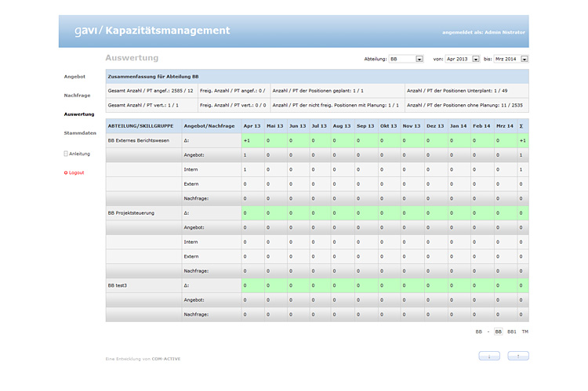
Task: Open the 'von' date dropdown showing Apr 2013
Action: click(463, 59)
